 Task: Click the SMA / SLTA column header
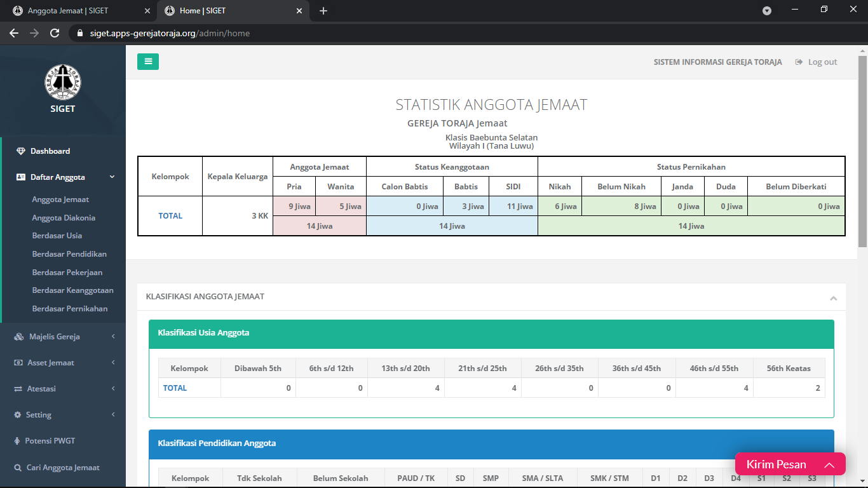542,478
